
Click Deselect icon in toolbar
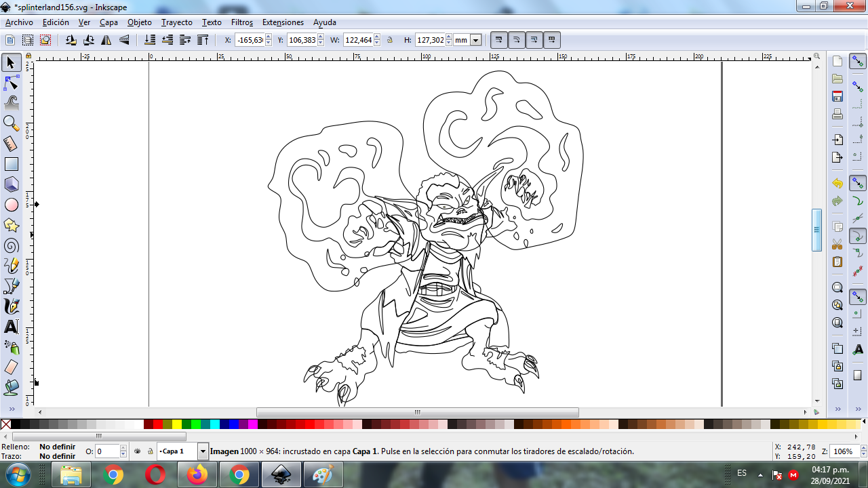(45, 40)
